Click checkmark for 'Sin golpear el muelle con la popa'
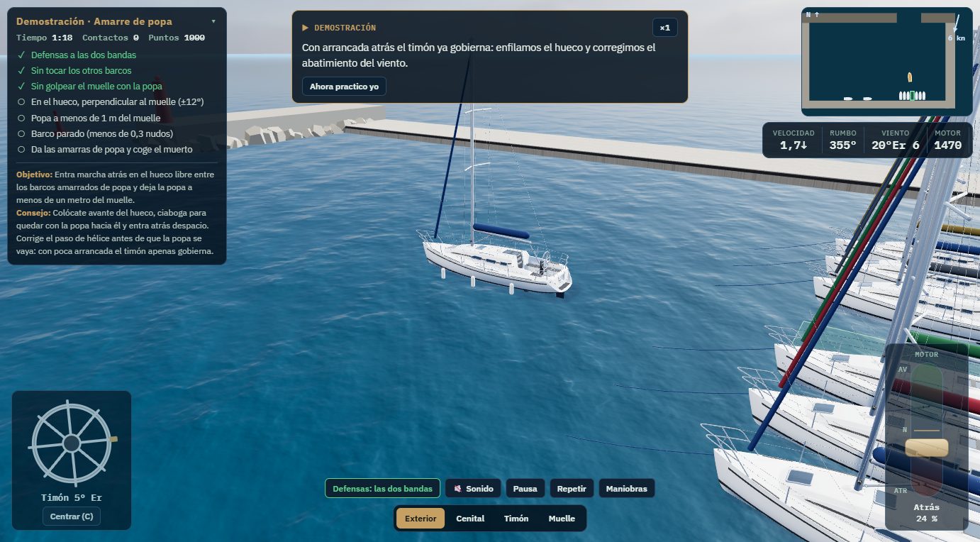Viewport: 980px width, 542px height. (21, 86)
